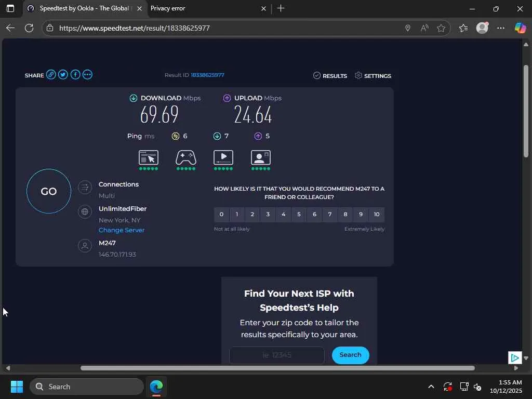Open Edge Settings and more menu
The width and height of the screenshot is (532, 399).
pos(501,28)
